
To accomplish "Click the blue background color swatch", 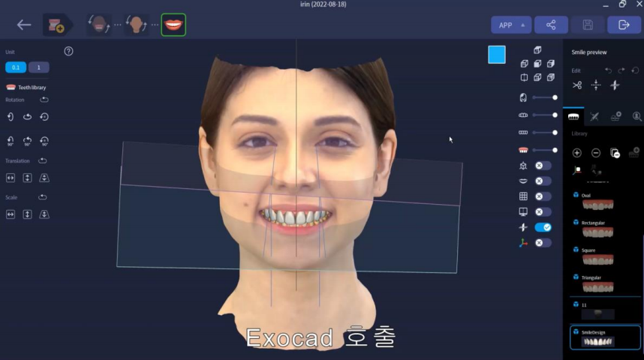I will 497,55.
